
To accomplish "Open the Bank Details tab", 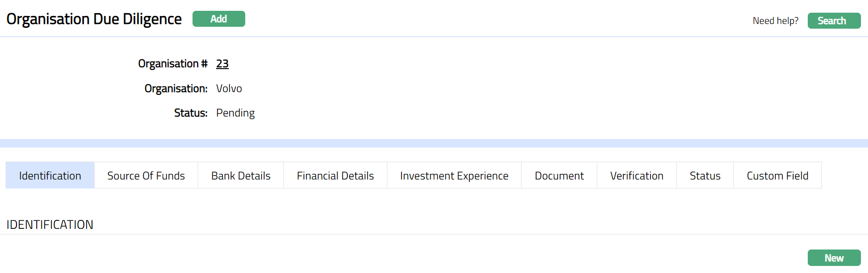I will point(241,175).
